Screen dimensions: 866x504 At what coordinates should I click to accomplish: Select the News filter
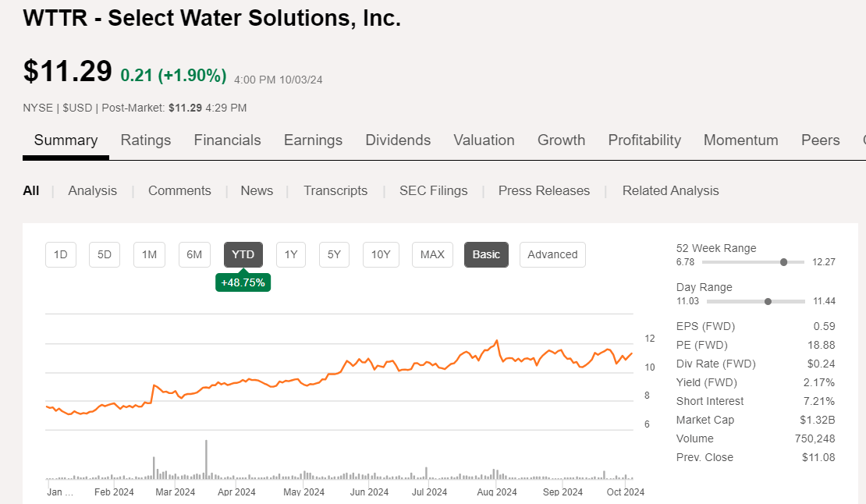click(x=257, y=190)
